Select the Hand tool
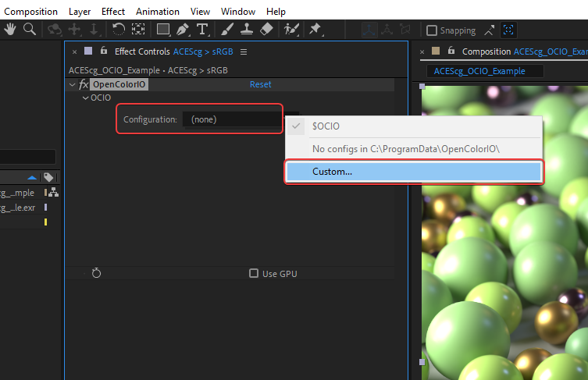Image resolution: width=588 pixels, height=380 pixels. (x=11, y=30)
